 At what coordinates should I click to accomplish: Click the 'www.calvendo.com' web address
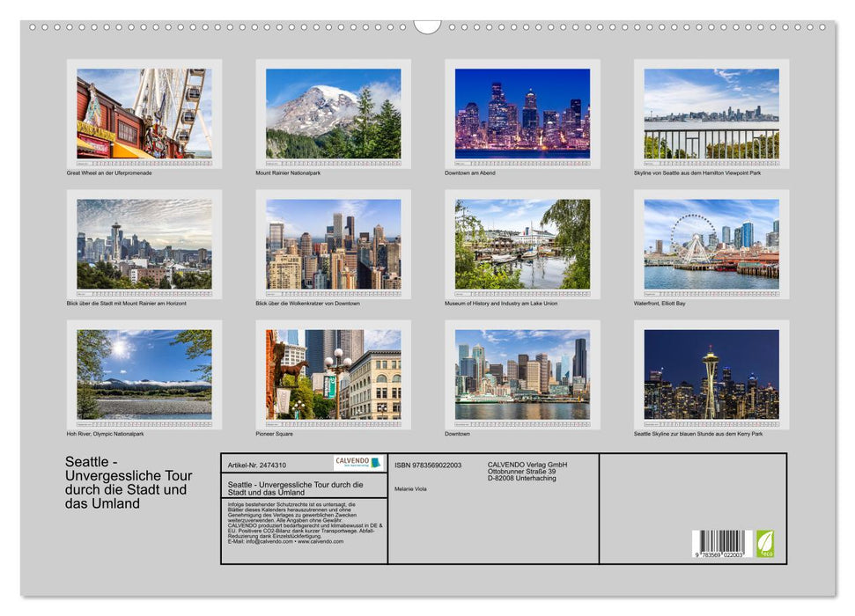click(x=321, y=541)
